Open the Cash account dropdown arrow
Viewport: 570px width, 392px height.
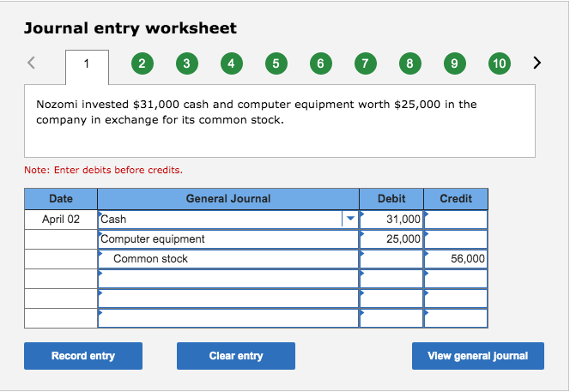click(350, 219)
